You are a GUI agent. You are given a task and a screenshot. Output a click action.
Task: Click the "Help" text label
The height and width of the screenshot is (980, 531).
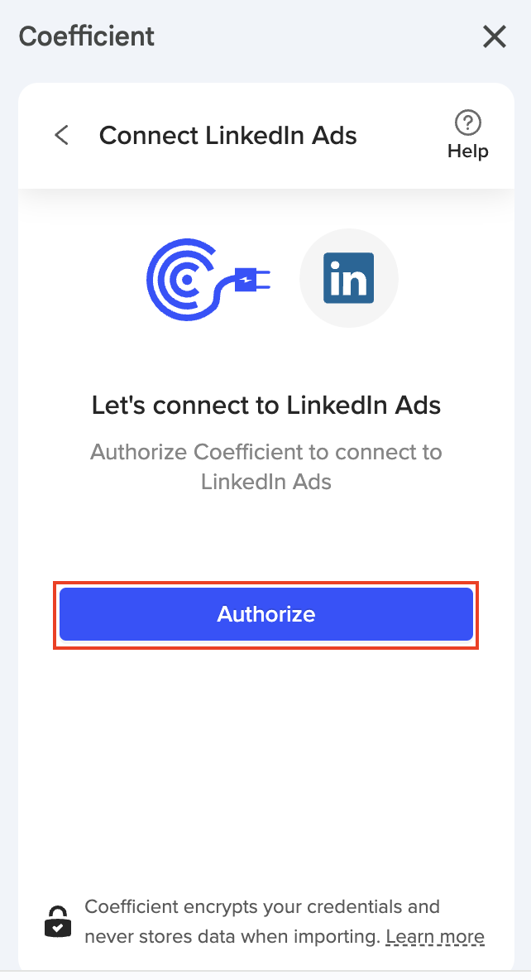[468, 151]
